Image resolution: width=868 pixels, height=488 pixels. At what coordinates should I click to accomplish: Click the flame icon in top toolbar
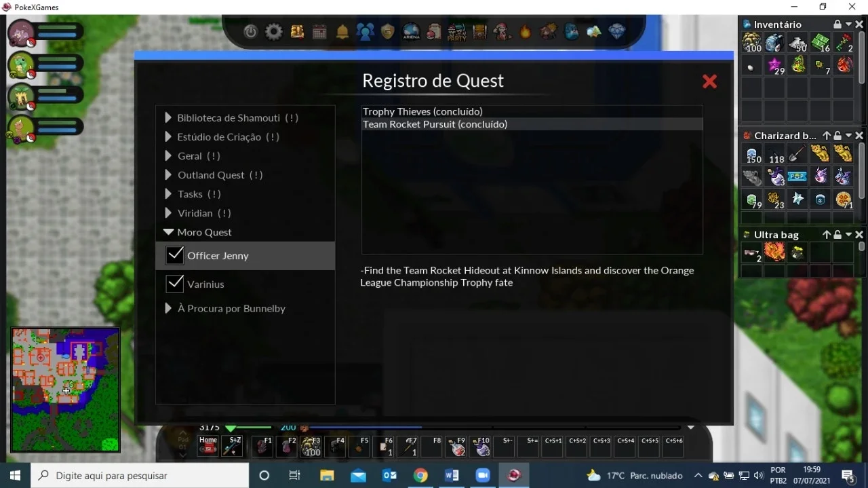click(x=526, y=32)
